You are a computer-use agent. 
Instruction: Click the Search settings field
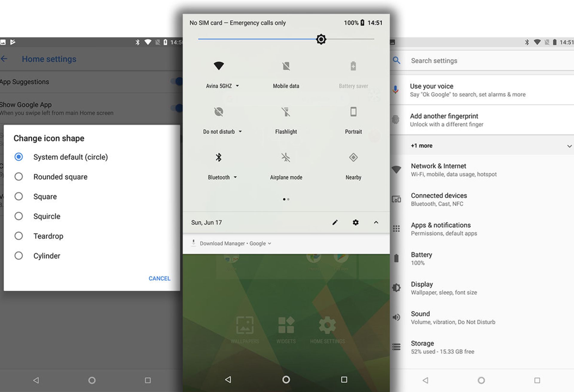(x=434, y=61)
